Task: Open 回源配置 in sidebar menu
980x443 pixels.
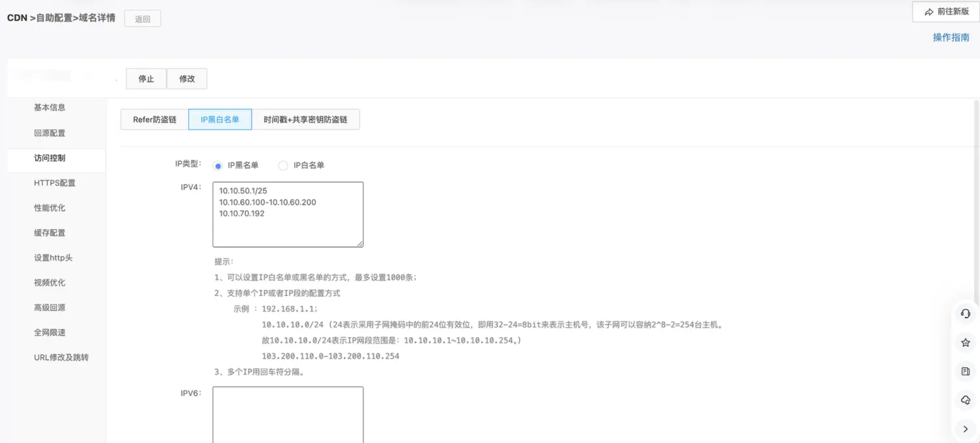Action: pyautogui.click(x=49, y=133)
